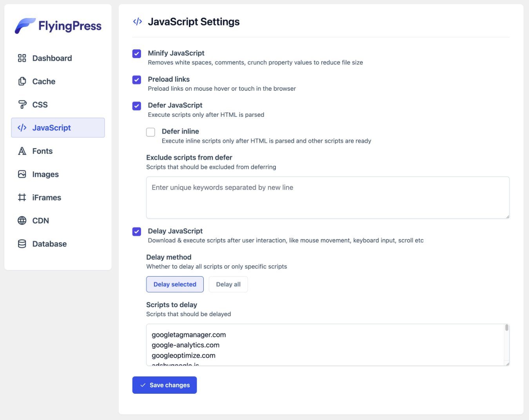Save changes to JavaScript settings
Viewport: 529px width, 420px height.
point(165,385)
